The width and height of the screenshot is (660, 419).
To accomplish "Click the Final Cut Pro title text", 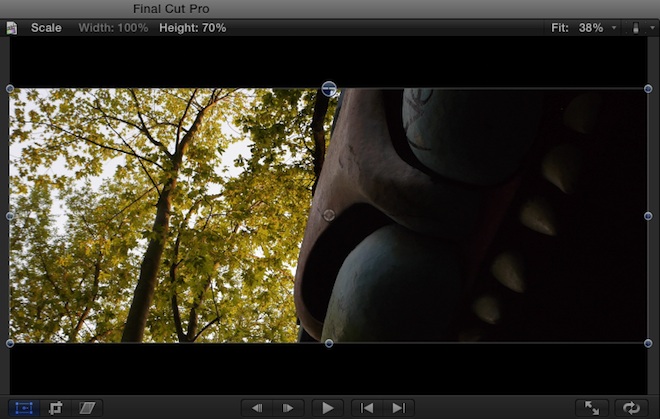I will pyautogui.click(x=171, y=8).
